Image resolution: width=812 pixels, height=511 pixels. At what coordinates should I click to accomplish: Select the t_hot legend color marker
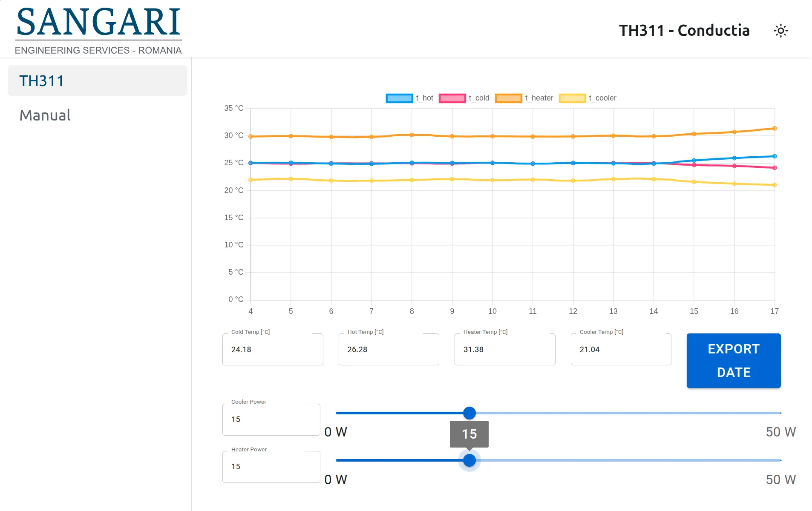click(399, 98)
